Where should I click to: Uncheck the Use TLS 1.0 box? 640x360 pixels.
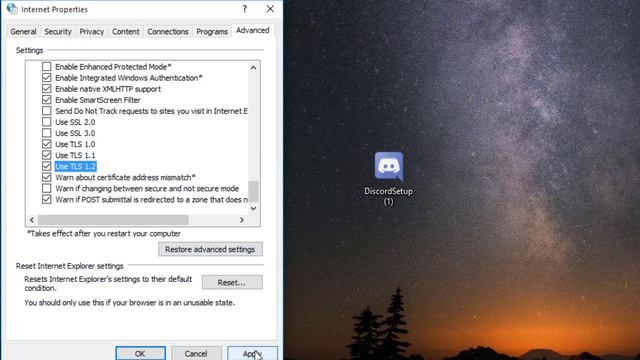pyautogui.click(x=47, y=144)
